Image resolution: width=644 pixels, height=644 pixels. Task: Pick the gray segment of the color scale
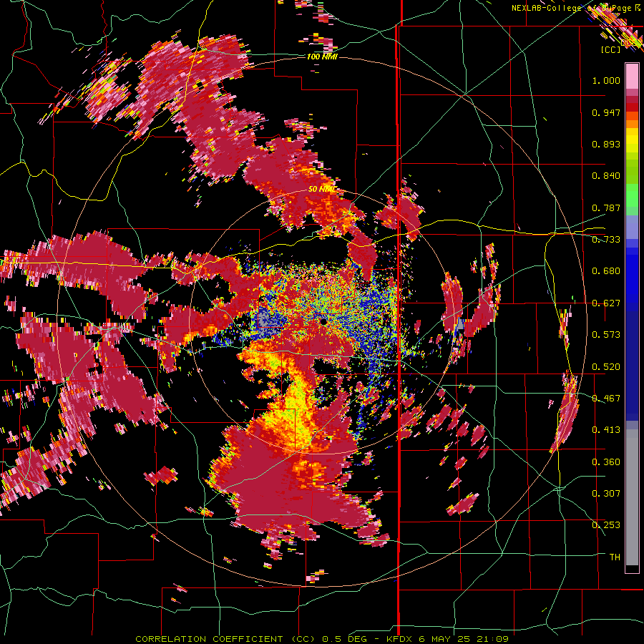(632, 497)
